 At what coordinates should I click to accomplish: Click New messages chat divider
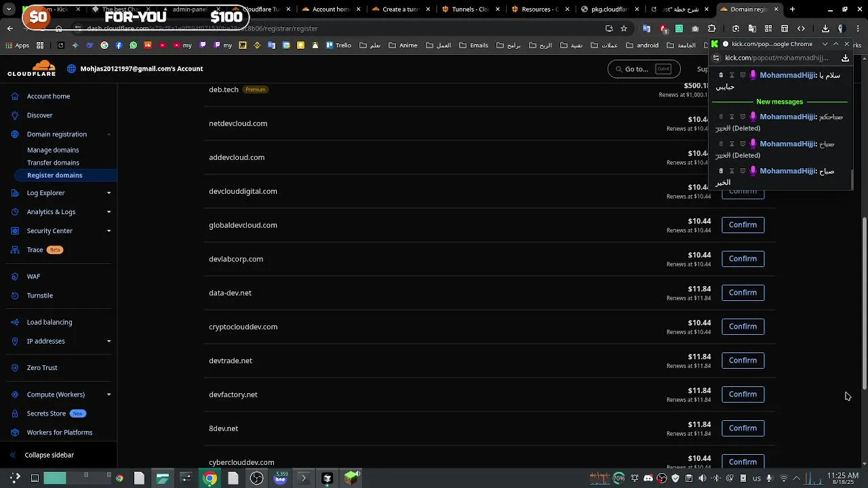pyautogui.click(x=779, y=102)
